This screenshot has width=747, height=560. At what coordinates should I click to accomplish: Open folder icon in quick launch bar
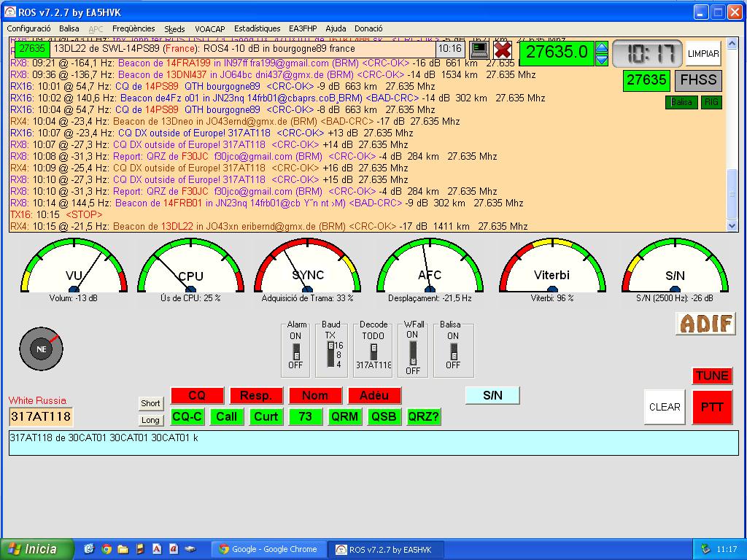click(123, 549)
